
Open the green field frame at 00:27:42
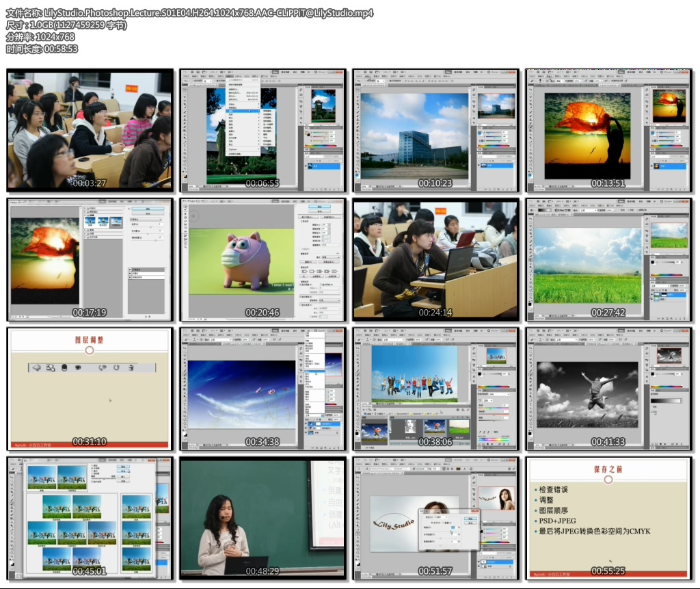608,259
